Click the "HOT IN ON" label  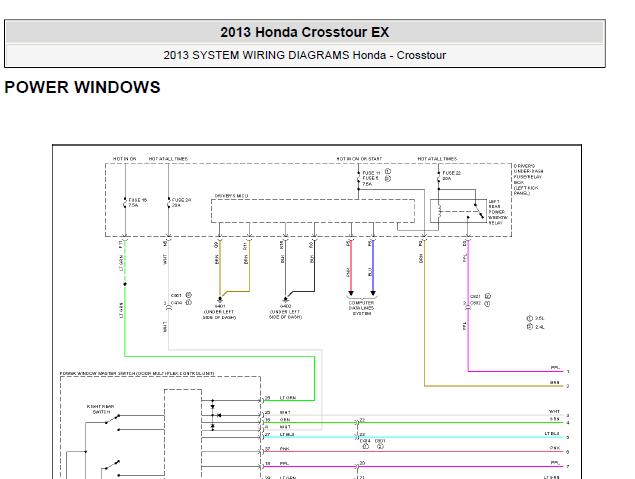coord(124,159)
